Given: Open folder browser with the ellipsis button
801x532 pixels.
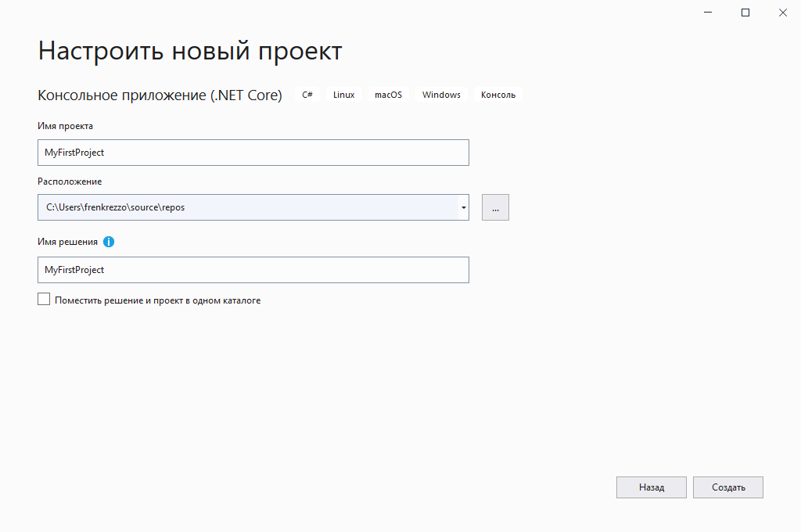Looking at the screenshot, I should [x=495, y=207].
